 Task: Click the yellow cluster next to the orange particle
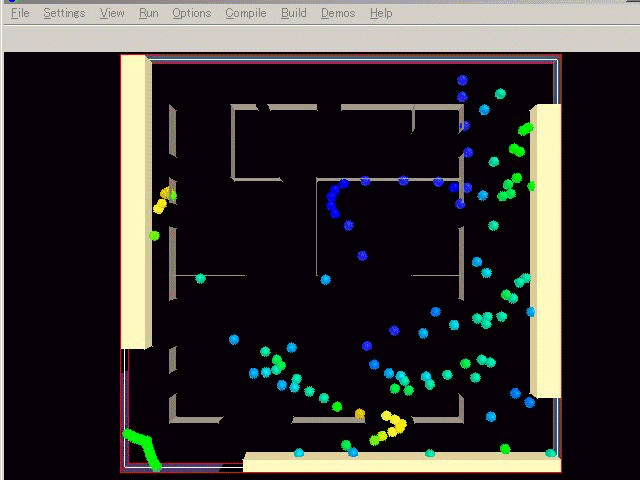click(x=394, y=424)
